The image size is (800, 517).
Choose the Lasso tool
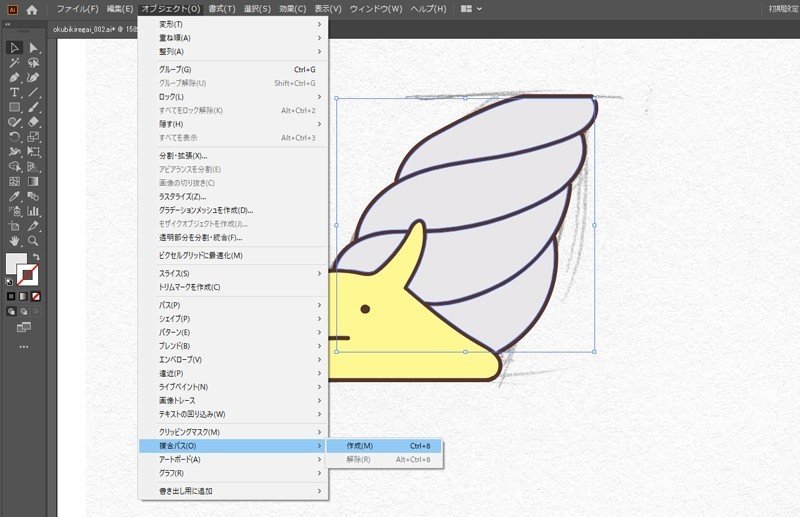tap(33, 63)
